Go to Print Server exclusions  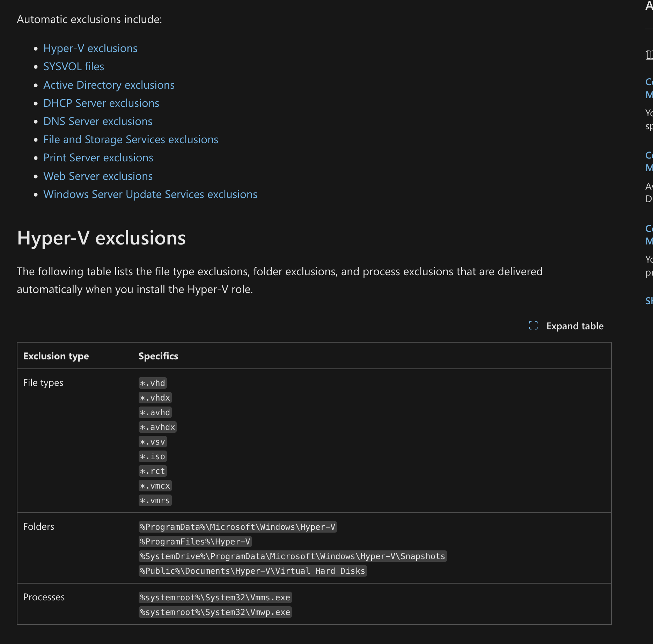(x=98, y=158)
